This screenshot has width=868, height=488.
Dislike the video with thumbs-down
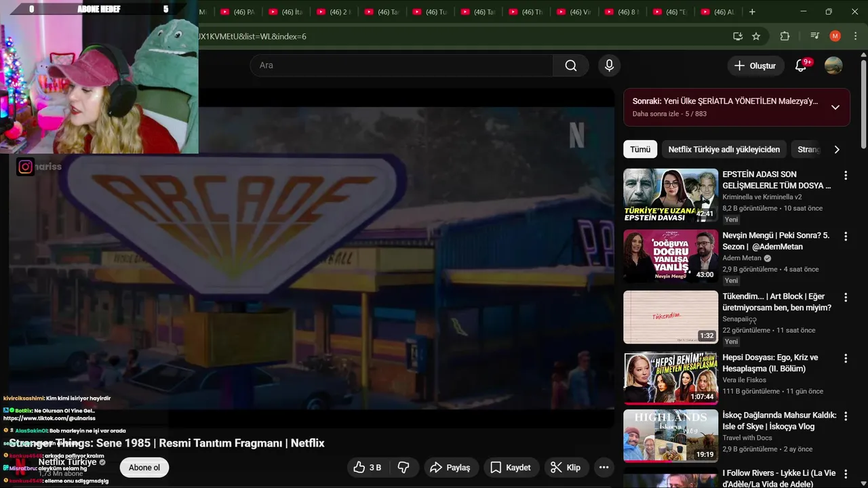403,468
